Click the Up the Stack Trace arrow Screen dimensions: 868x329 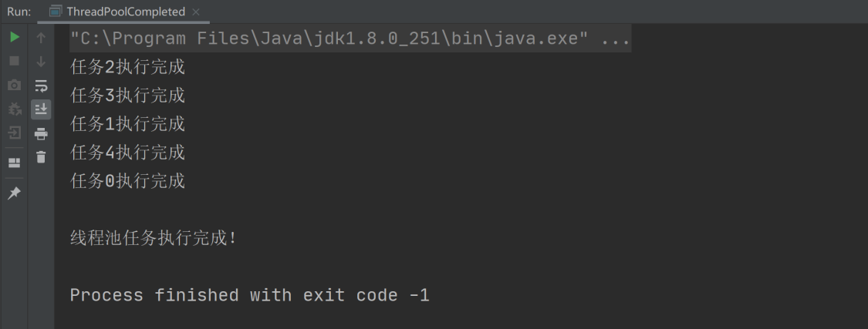tap(41, 38)
